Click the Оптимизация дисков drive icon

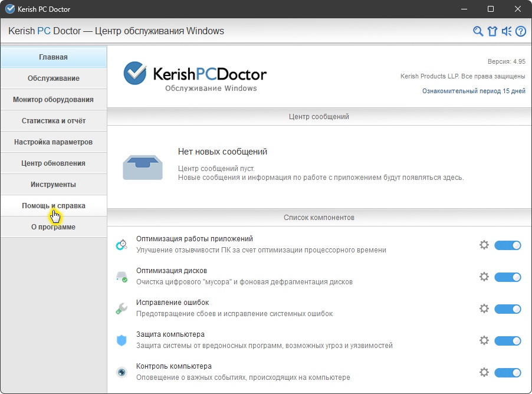[x=121, y=277]
